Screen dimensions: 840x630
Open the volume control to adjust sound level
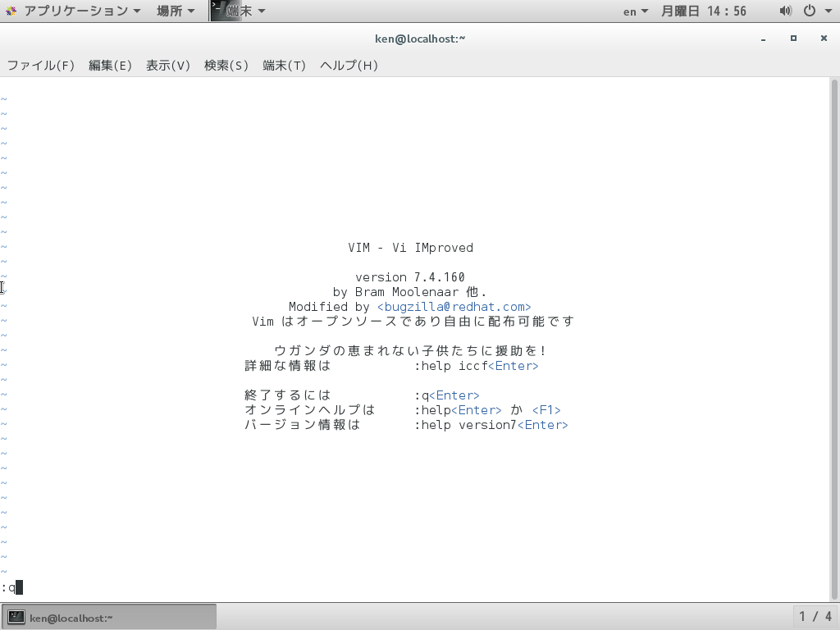pos(785,11)
